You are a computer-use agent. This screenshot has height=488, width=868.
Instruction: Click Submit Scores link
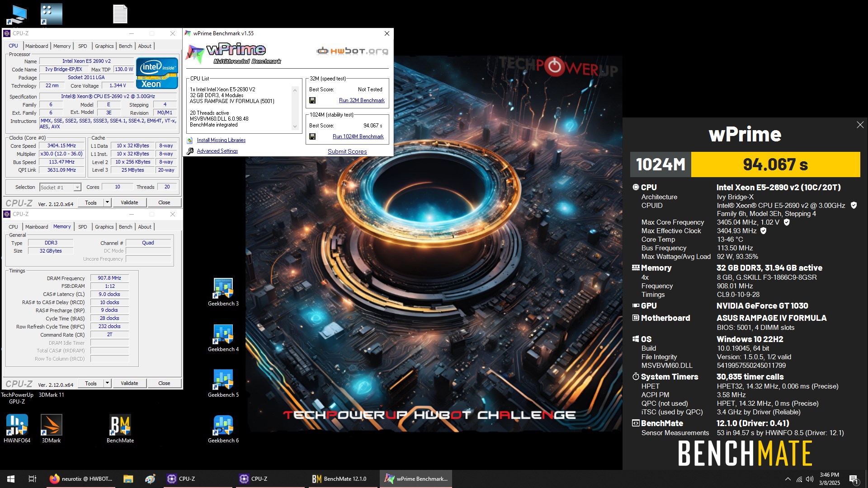pyautogui.click(x=347, y=151)
